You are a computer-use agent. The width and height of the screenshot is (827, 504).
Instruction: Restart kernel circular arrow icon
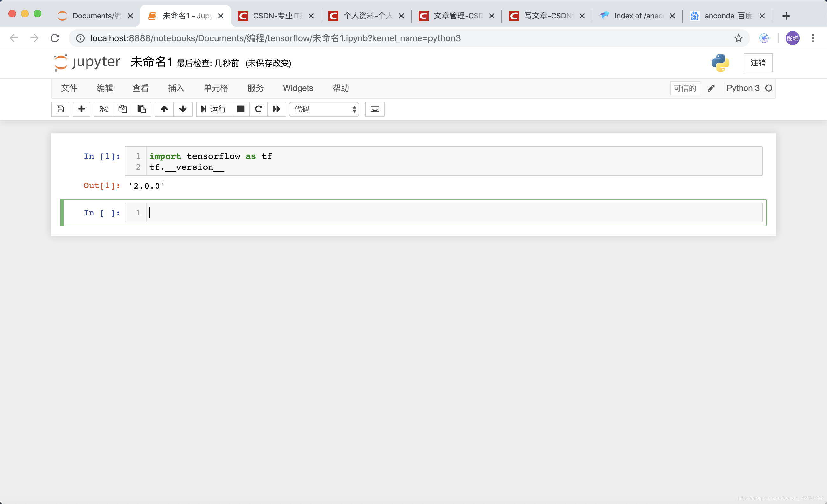[x=258, y=109]
